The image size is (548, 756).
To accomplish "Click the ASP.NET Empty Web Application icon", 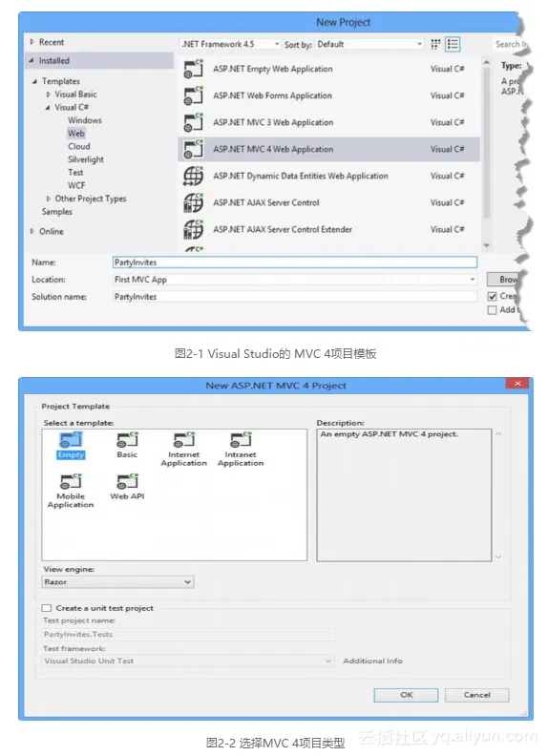I will [194, 69].
